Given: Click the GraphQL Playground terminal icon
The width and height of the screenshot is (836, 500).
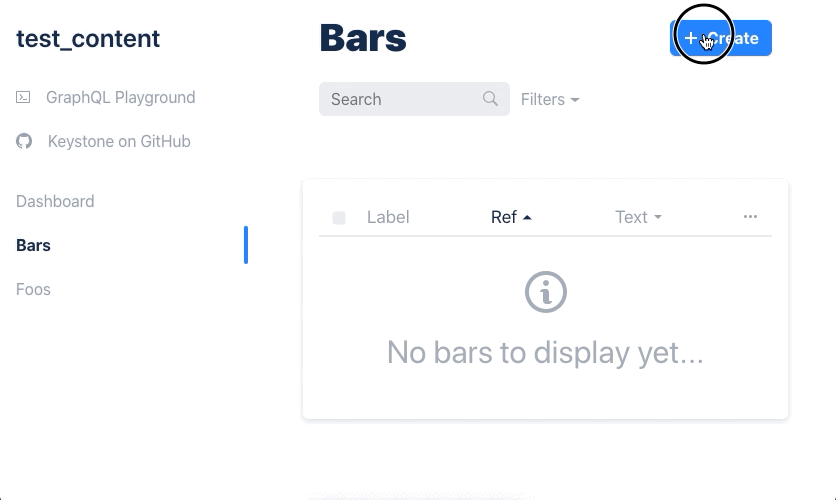Looking at the screenshot, I should pos(23,97).
